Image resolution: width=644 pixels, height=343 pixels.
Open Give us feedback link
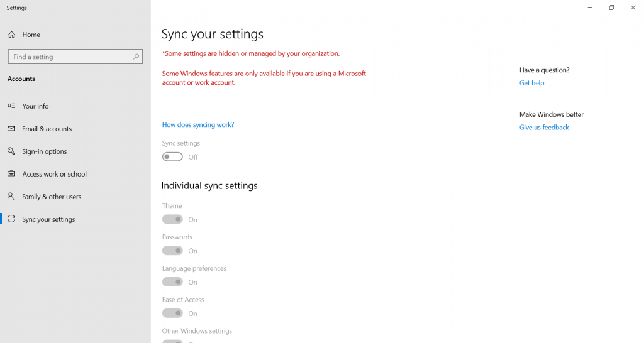coord(544,127)
